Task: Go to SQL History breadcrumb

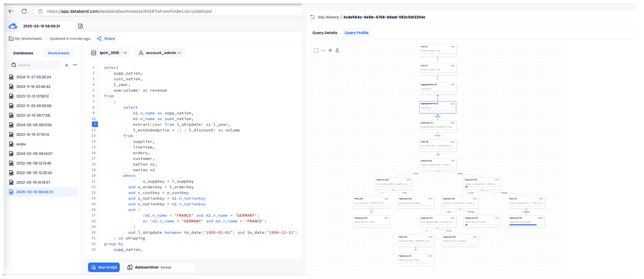Action: [x=328, y=17]
